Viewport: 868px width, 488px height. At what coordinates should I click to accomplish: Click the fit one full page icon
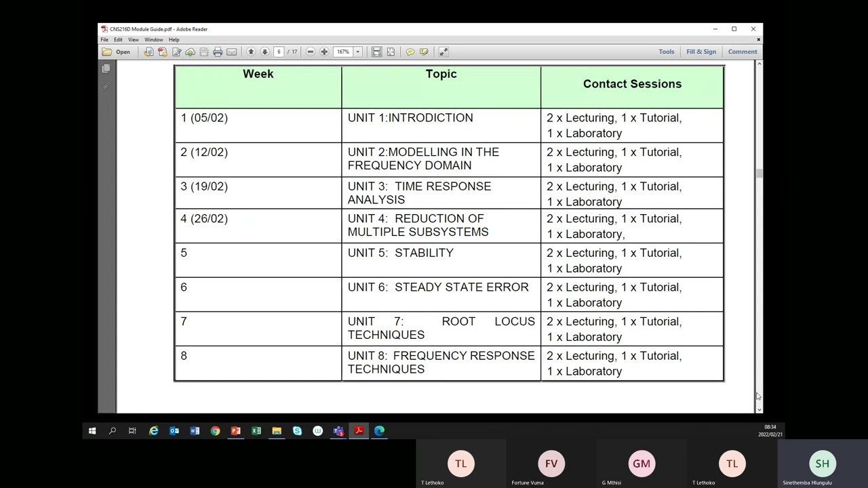391,52
